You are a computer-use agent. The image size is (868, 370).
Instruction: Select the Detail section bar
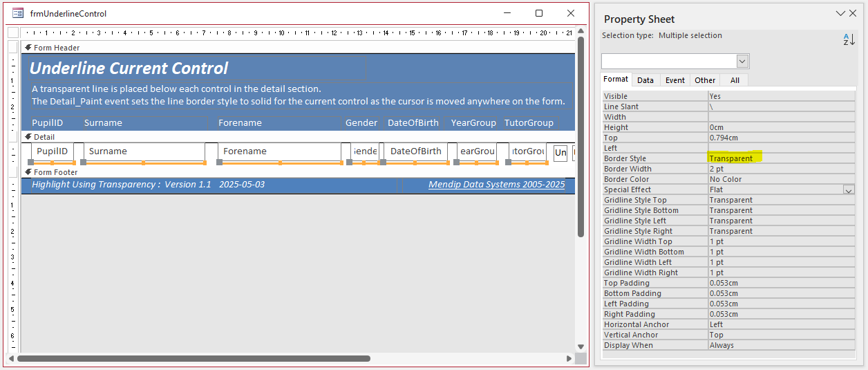(x=298, y=137)
